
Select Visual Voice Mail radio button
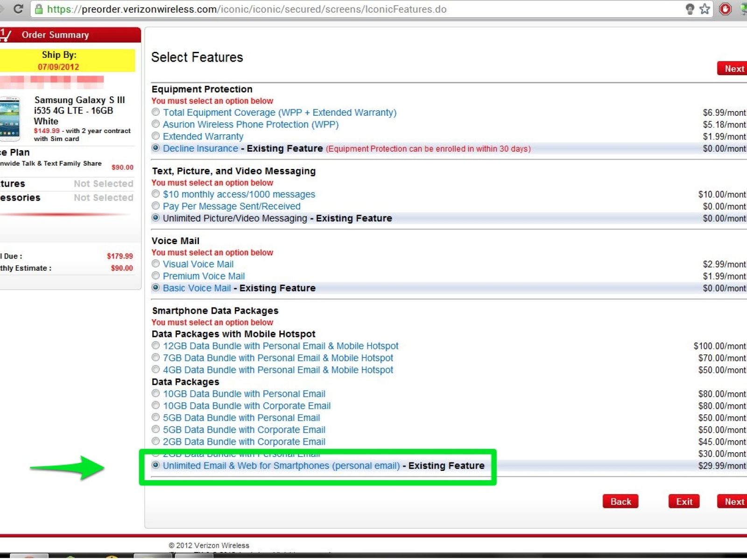click(156, 264)
